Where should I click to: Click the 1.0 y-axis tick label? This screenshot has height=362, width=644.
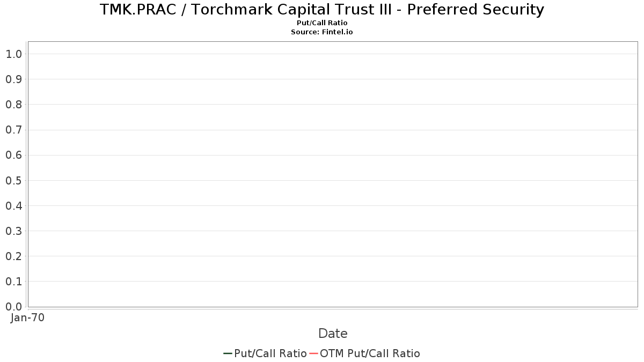click(13, 54)
